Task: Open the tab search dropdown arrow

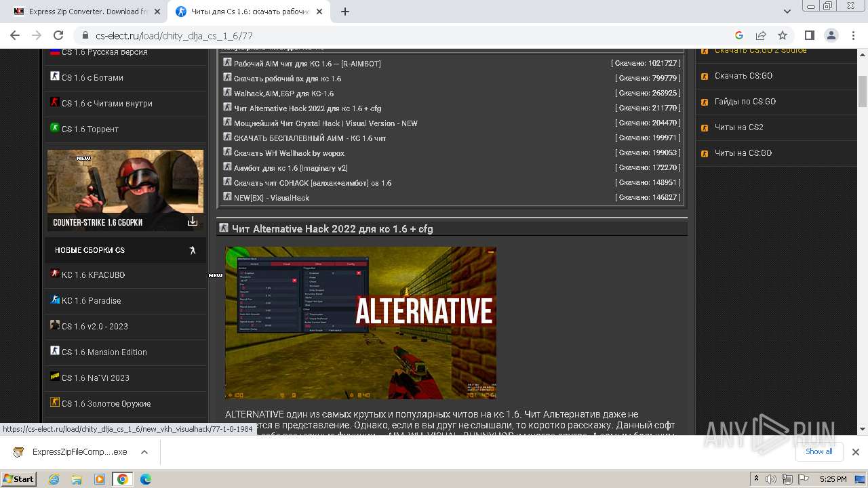Action: tap(787, 12)
